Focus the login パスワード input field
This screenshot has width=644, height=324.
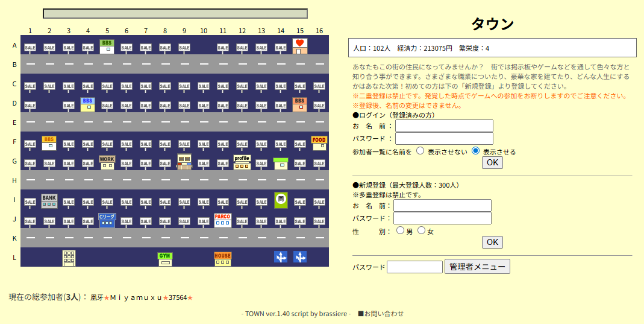coord(444,139)
